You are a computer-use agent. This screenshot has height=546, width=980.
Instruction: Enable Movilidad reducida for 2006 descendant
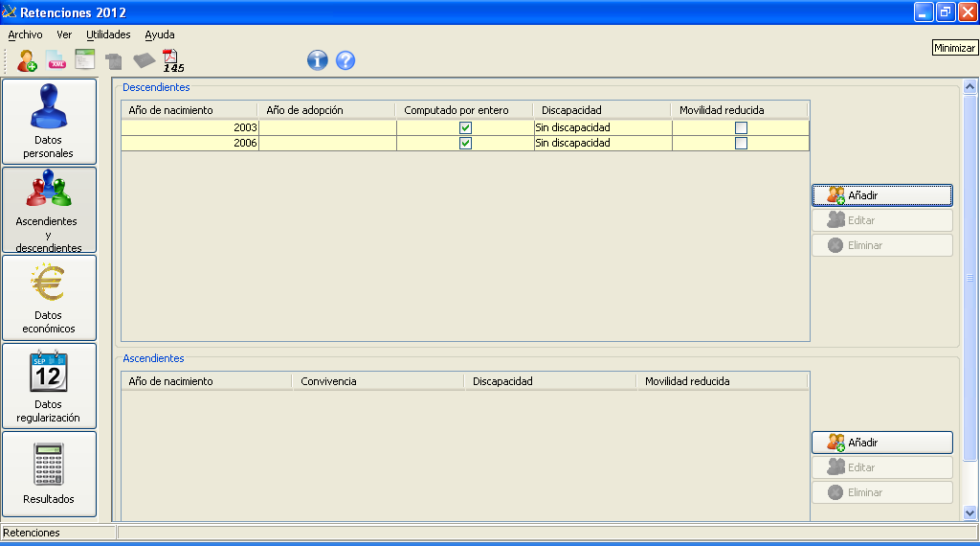tap(741, 143)
